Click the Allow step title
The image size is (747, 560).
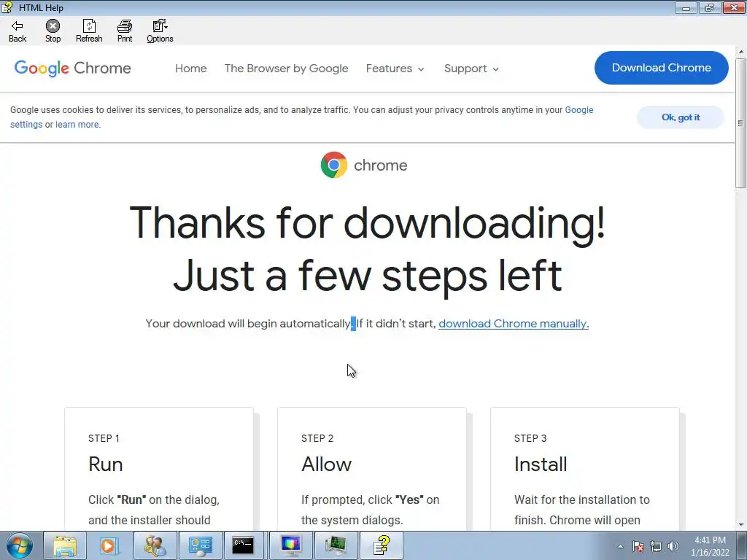[326, 464]
